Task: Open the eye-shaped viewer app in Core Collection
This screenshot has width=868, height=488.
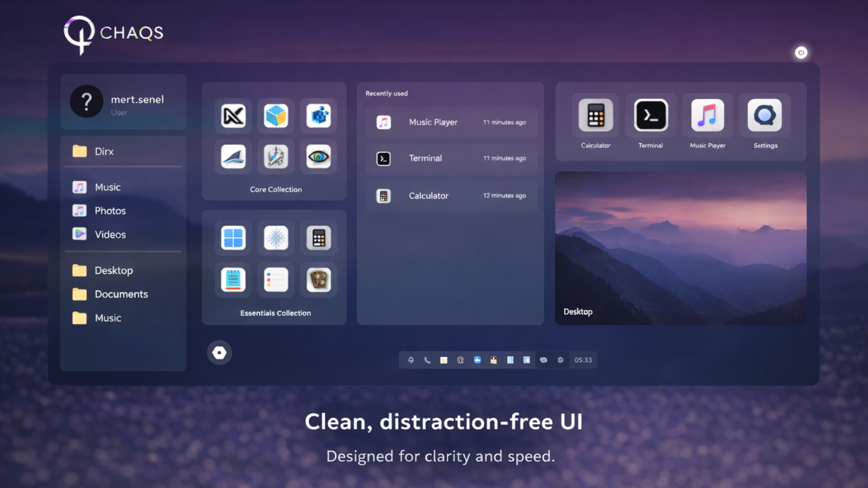Action: 318,157
